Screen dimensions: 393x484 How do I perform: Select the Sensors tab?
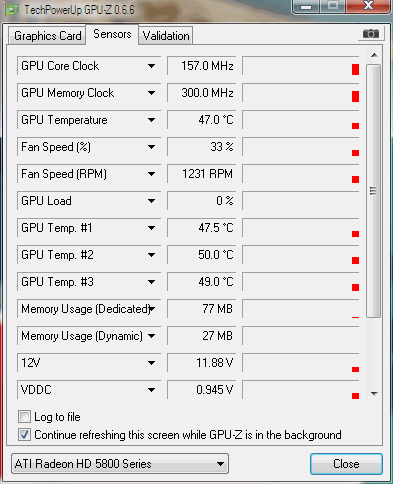coord(112,34)
